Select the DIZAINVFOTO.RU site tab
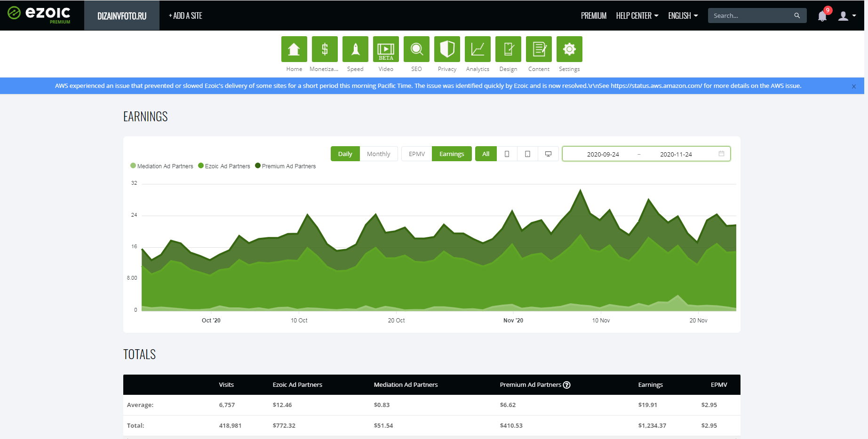Viewport: 868px width, 439px height. click(122, 16)
